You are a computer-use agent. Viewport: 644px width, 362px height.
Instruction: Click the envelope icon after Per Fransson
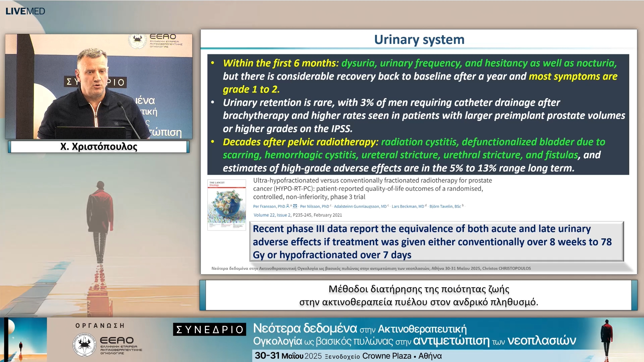(295, 206)
